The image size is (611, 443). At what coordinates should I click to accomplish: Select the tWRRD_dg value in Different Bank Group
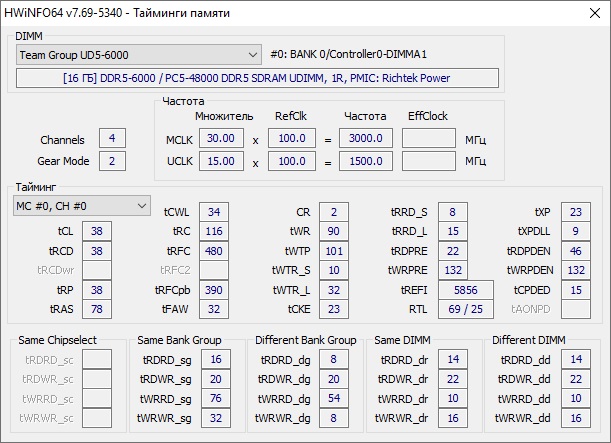(x=335, y=399)
